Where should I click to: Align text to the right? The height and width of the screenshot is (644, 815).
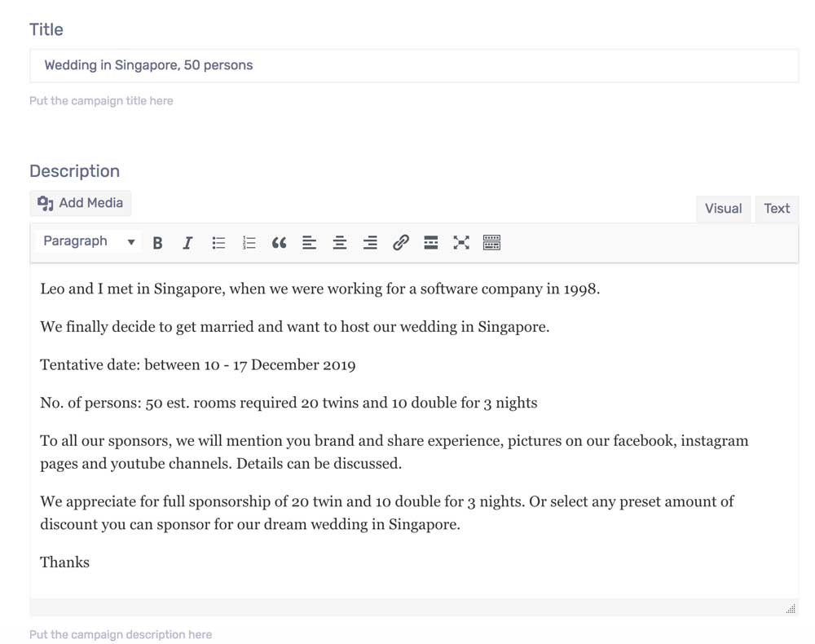click(x=370, y=243)
